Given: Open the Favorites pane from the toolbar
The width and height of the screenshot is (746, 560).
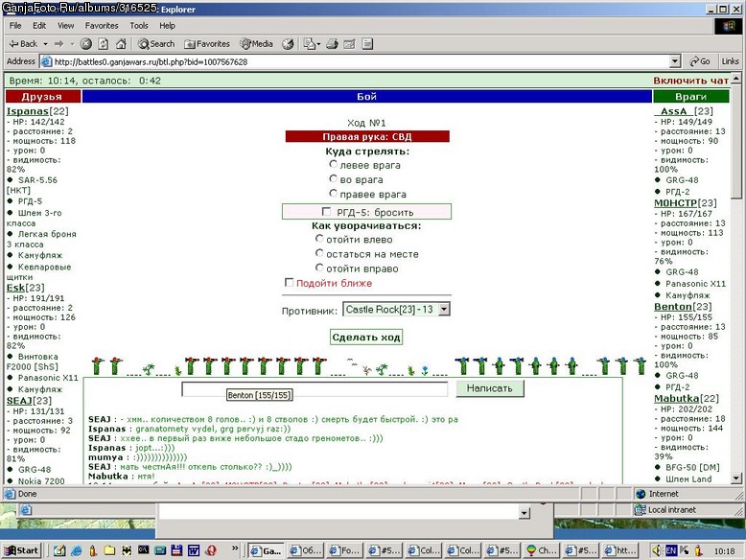Looking at the screenshot, I should [x=207, y=44].
